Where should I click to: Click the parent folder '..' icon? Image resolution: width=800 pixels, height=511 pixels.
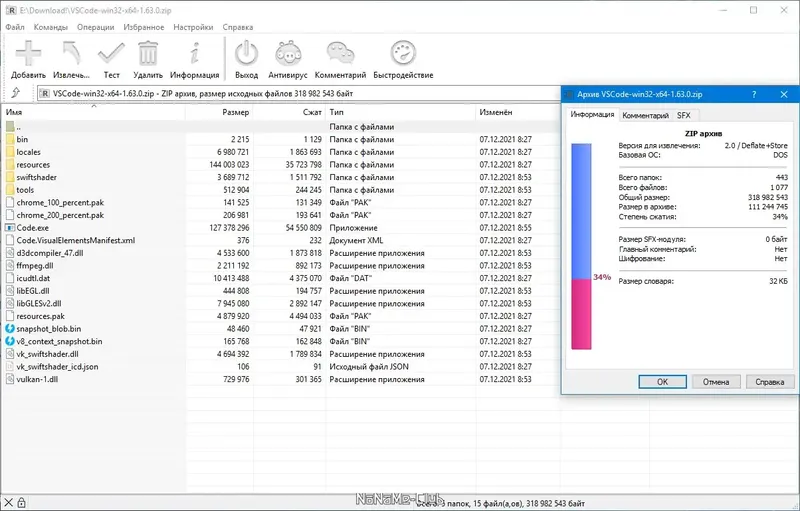click(x=10, y=126)
